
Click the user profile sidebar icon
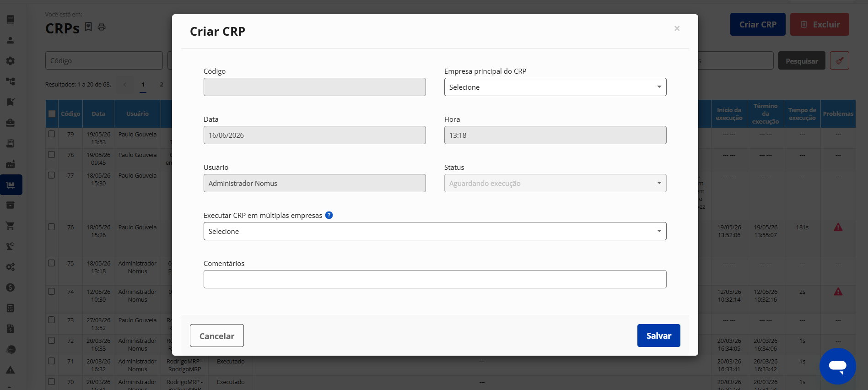click(10, 40)
